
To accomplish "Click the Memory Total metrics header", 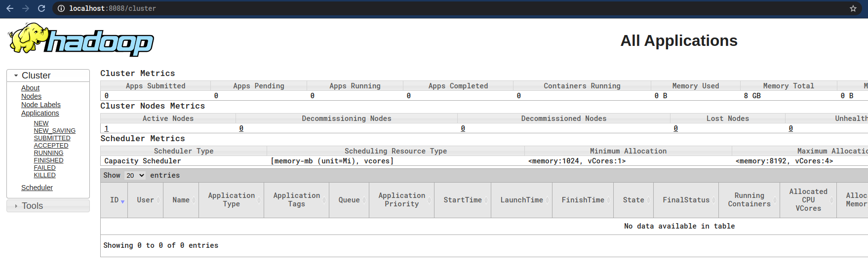I will click(x=789, y=86).
